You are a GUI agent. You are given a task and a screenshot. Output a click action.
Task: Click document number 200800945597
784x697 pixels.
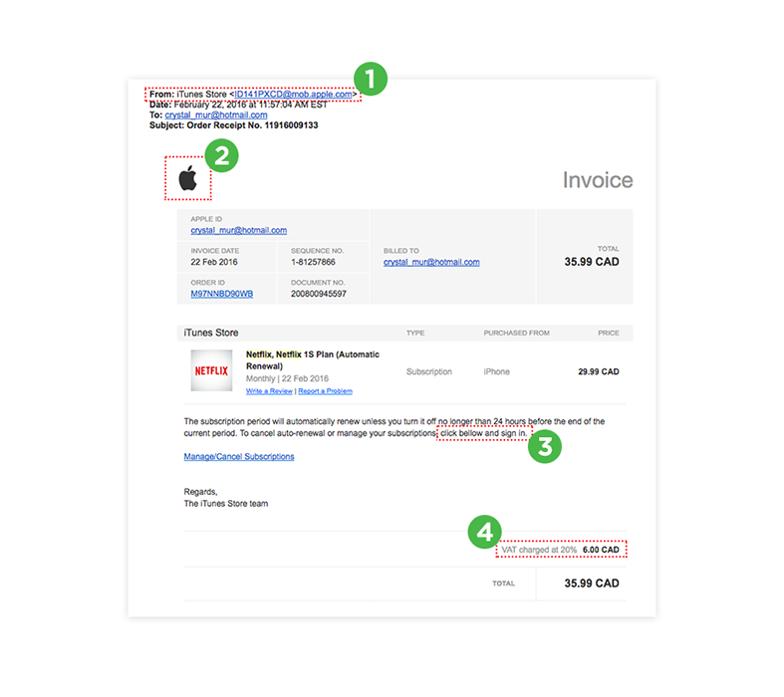(319, 294)
